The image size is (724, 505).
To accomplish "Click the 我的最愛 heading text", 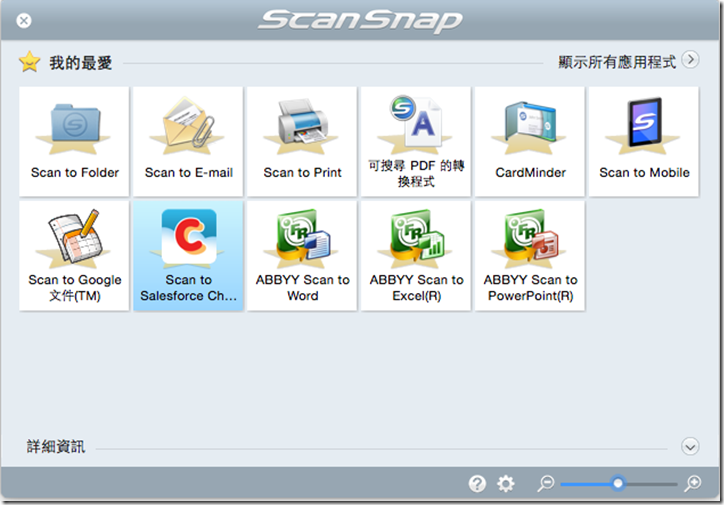I will (x=81, y=63).
